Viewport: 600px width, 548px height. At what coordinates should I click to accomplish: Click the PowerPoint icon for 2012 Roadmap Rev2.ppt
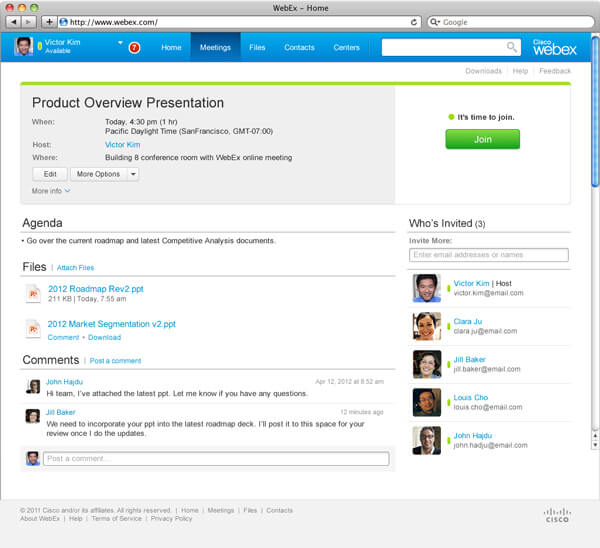[33, 294]
